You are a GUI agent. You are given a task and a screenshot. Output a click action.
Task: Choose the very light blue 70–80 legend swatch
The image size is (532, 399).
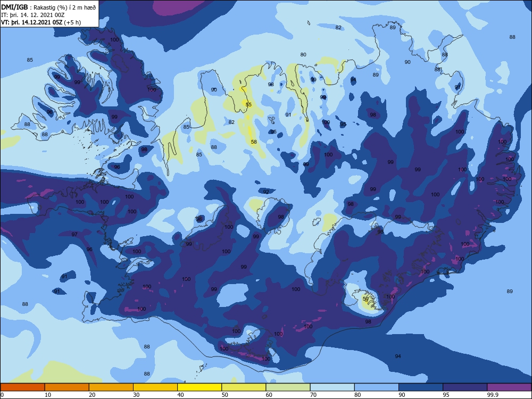[x=332, y=387]
